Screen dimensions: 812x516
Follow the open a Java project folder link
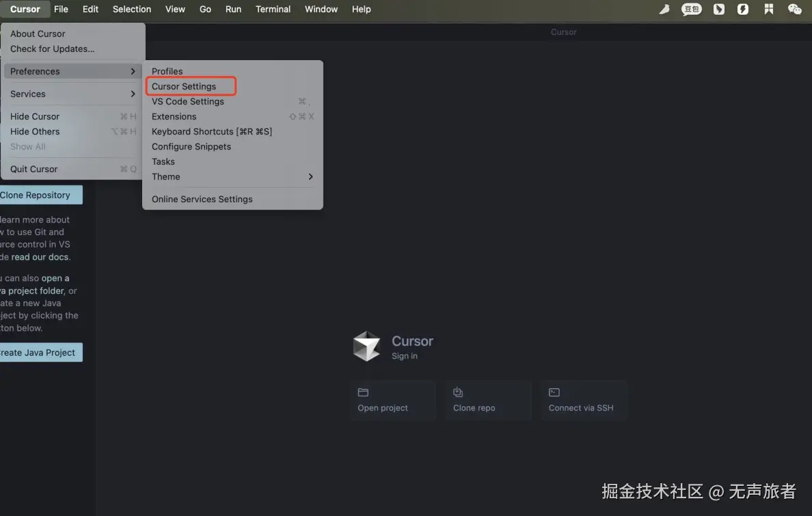click(x=35, y=284)
